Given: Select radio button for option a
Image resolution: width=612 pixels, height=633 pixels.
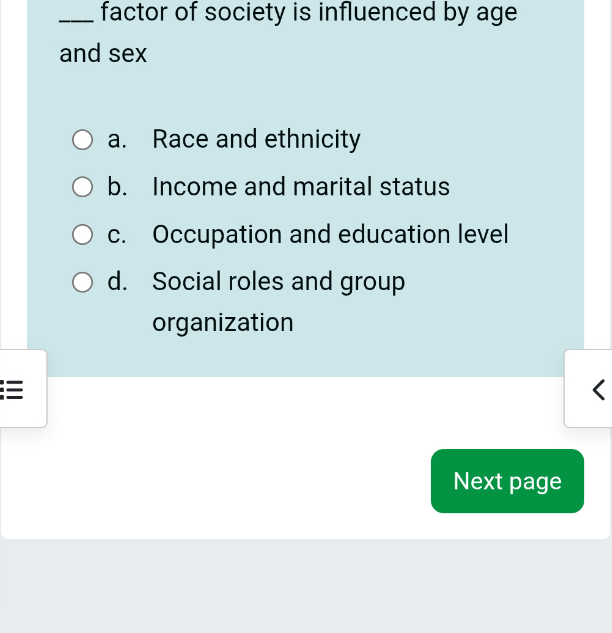Looking at the screenshot, I should (x=82, y=140).
